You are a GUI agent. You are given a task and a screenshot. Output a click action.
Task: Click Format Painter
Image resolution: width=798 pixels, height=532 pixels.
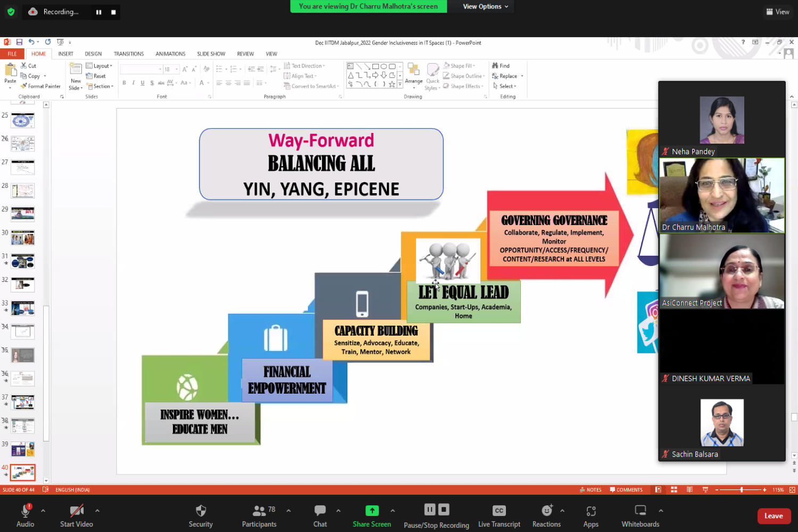40,86
